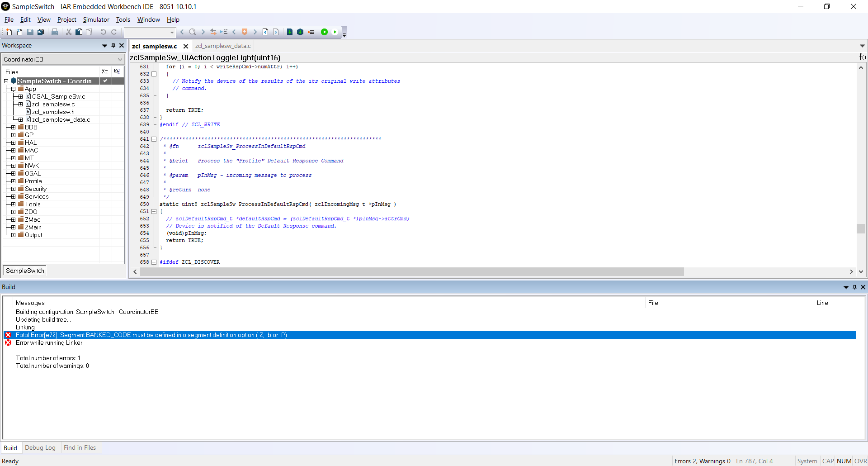868x466 pixels.
Task: Expand the HAL folder node
Action: [14, 143]
